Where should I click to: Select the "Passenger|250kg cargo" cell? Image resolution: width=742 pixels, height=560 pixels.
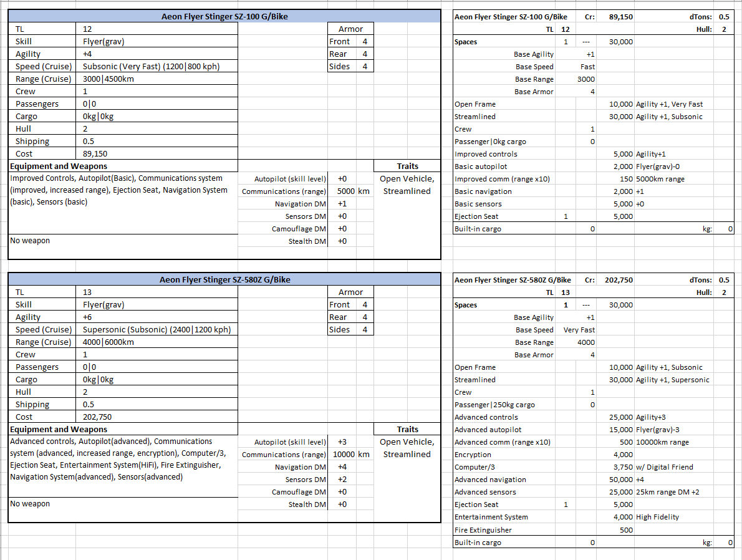coord(495,405)
